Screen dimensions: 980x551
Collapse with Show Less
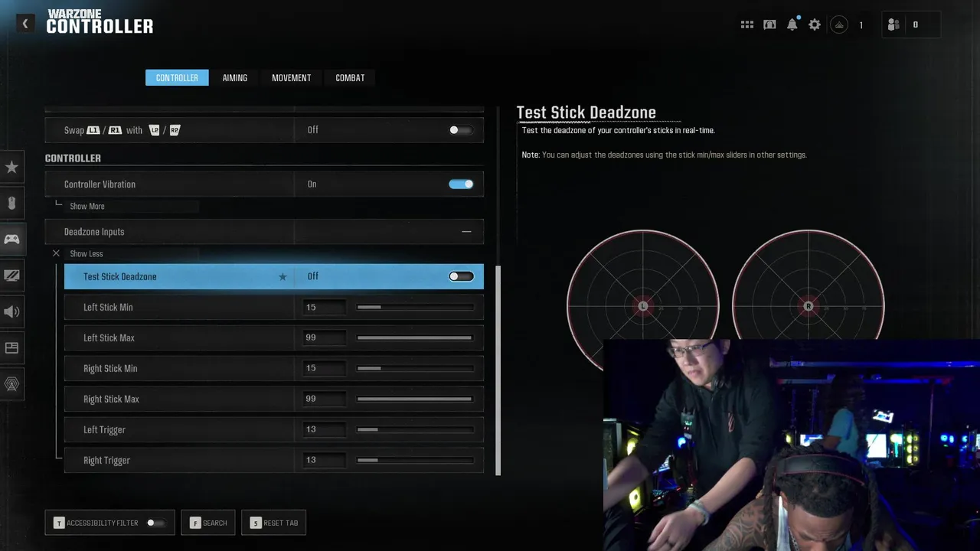point(87,254)
